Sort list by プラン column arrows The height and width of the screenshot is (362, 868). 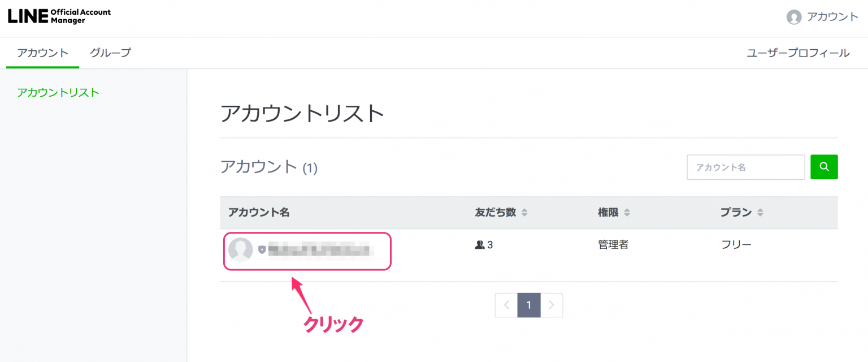[x=760, y=213]
